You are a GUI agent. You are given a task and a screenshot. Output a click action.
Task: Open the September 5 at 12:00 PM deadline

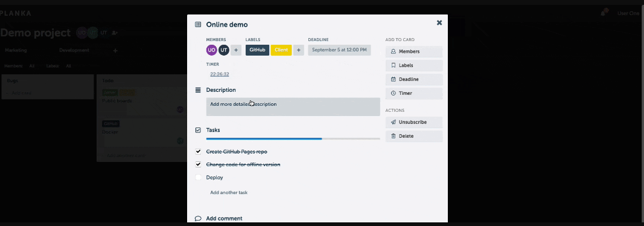[x=339, y=50]
